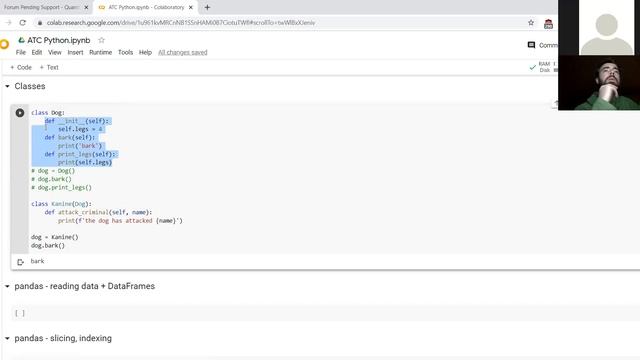Clear the cell output icon beside bark
Image resolution: width=640 pixels, height=360 pixels.
pos(20,262)
